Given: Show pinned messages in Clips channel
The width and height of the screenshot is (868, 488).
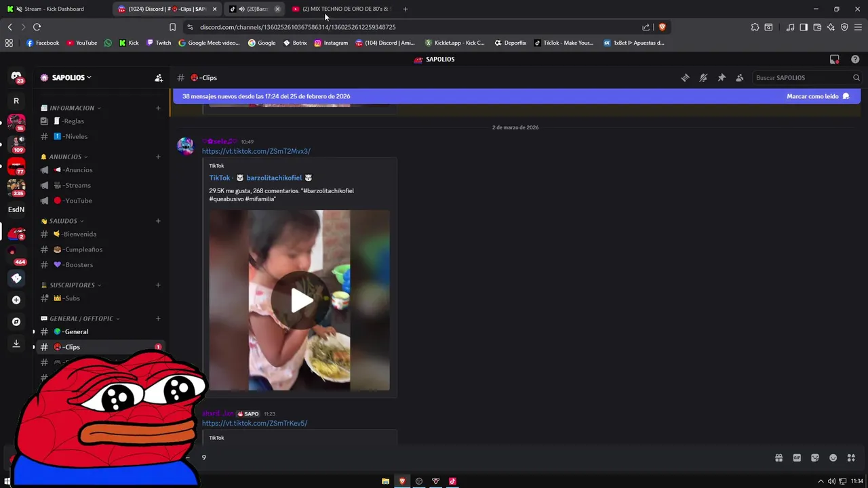Looking at the screenshot, I should pyautogui.click(x=722, y=78).
